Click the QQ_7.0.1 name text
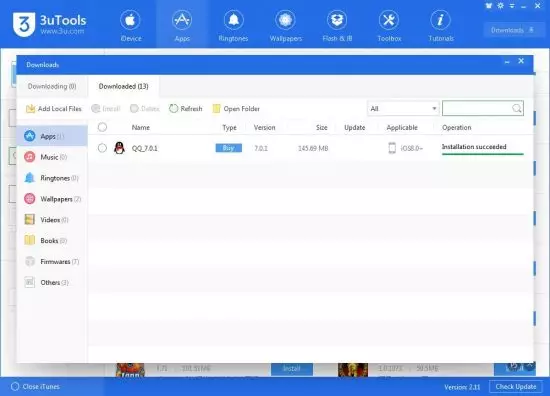This screenshot has height=396, width=550. (x=145, y=148)
